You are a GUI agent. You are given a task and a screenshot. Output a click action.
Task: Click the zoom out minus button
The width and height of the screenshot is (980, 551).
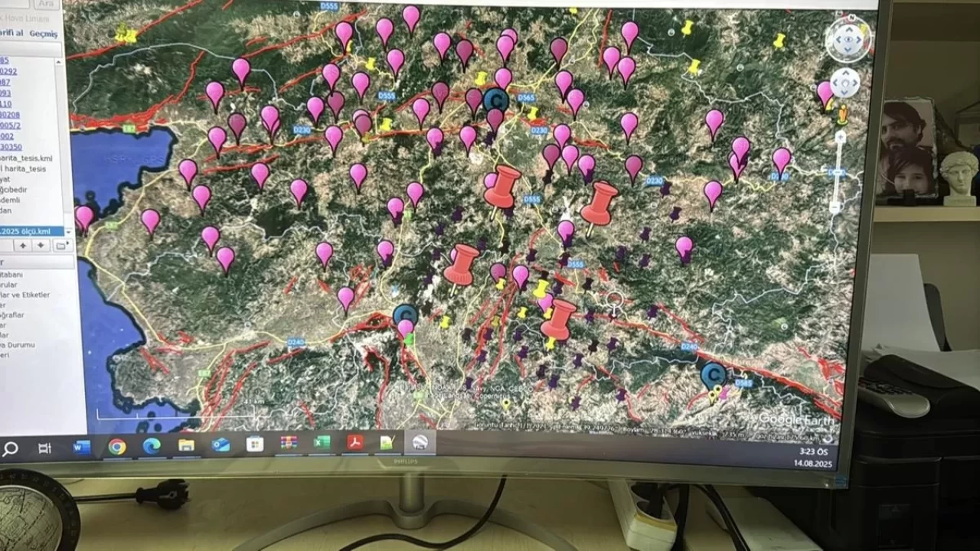pos(835,207)
